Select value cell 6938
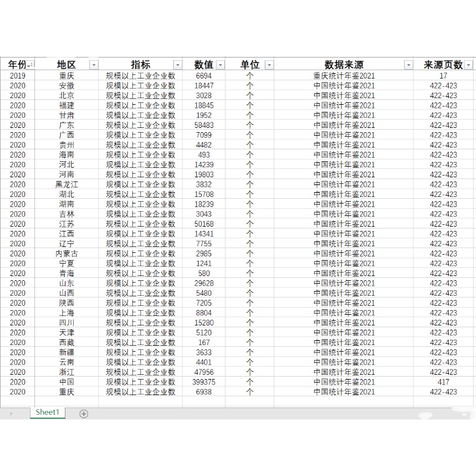Viewport: 476px width, 476px height. [203, 392]
